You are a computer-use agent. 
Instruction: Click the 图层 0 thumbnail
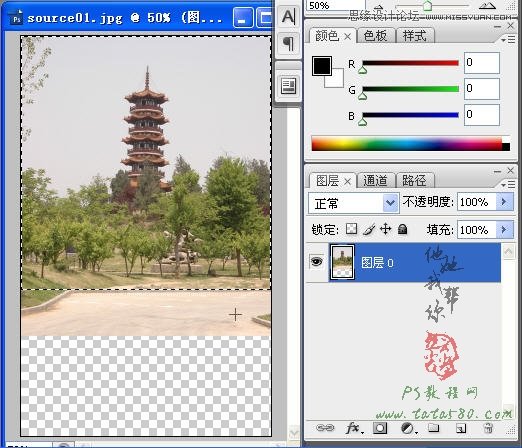[x=342, y=262]
